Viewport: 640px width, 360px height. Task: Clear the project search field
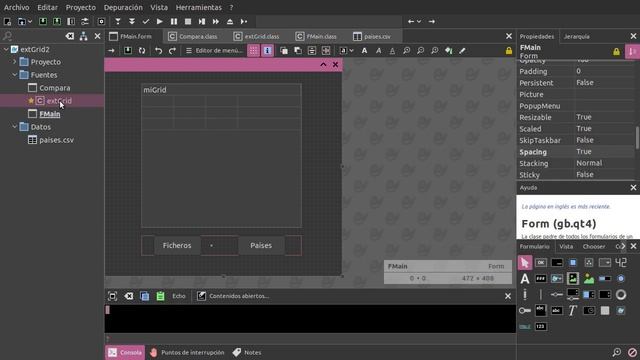click(70, 36)
